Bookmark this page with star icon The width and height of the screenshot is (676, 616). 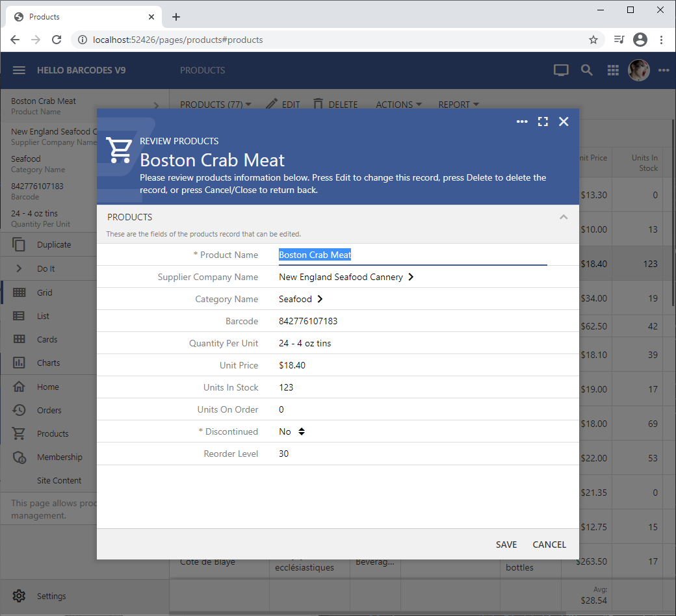pyautogui.click(x=593, y=40)
